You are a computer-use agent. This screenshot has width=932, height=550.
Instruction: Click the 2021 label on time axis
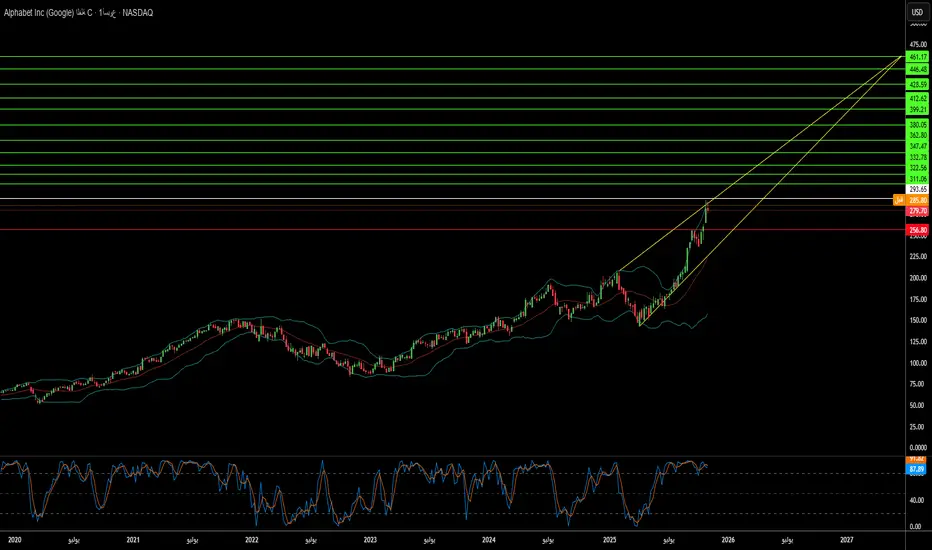[133, 540]
